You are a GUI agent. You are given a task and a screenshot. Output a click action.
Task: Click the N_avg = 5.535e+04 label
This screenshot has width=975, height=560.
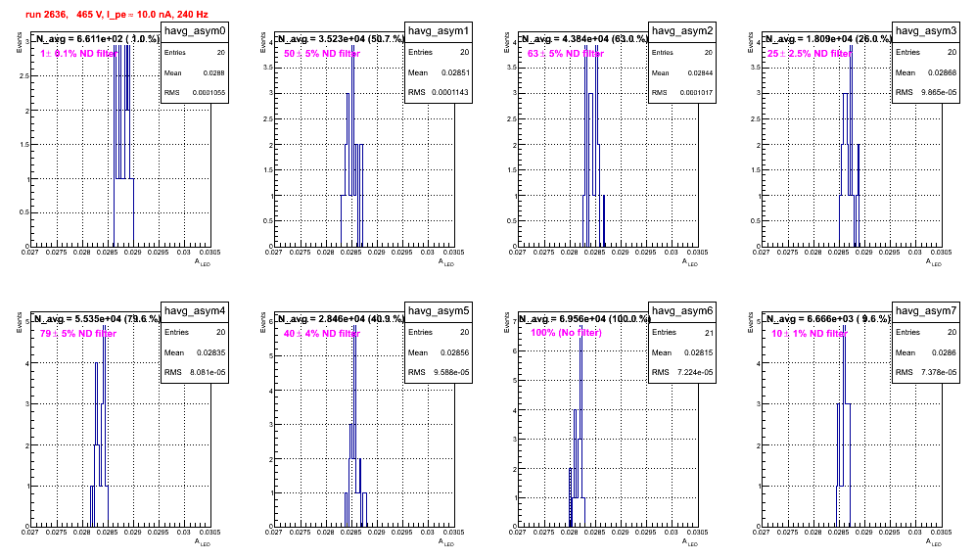(97, 318)
